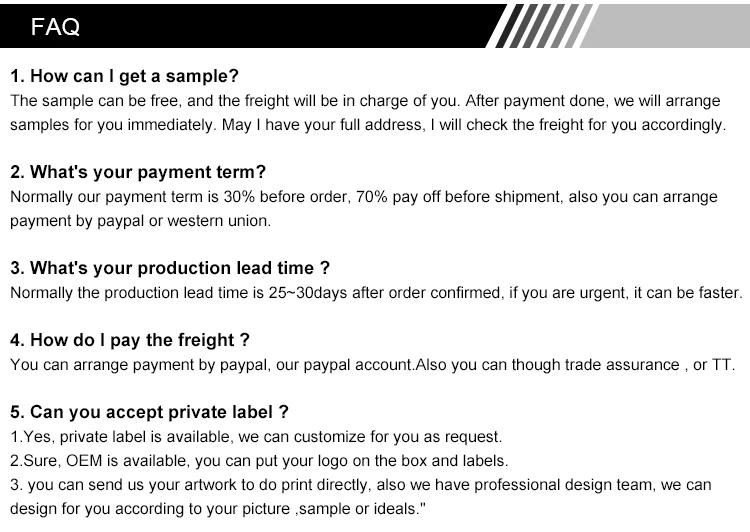
Task: Click the sentence about 30% before order
Action: tap(364, 197)
